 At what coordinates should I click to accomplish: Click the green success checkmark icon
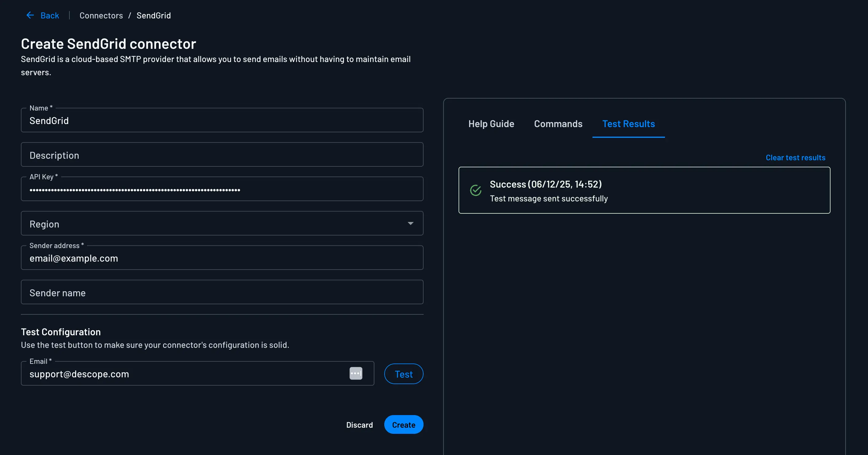[475, 190]
